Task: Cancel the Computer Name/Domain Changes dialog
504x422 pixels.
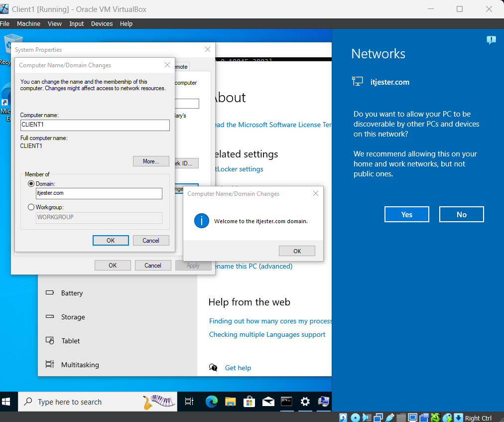Action: [x=151, y=240]
